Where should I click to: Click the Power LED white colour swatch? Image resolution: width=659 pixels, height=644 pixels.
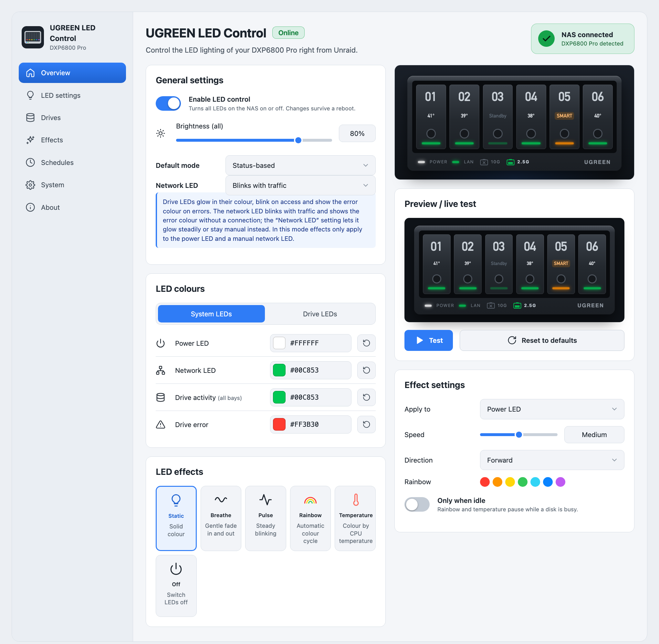[279, 343]
